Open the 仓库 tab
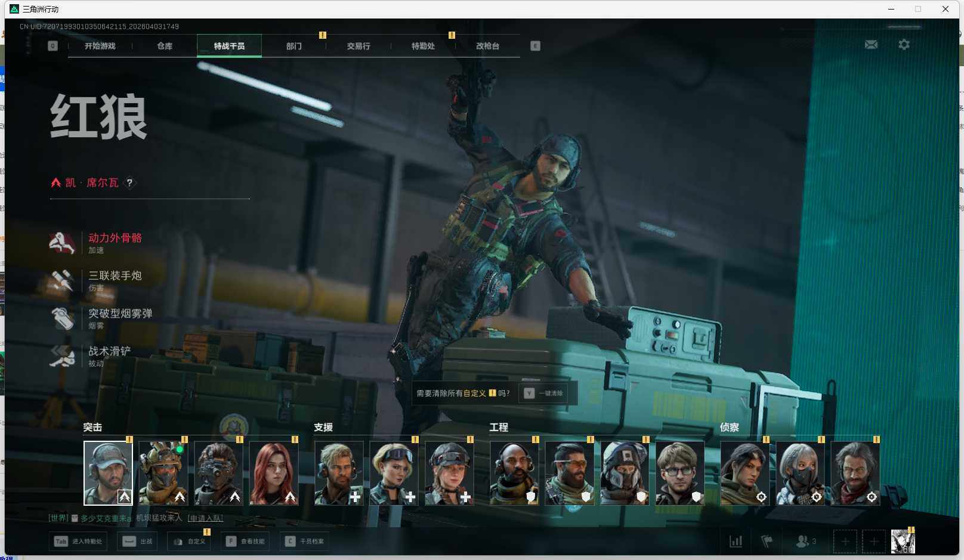 (165, 46)
